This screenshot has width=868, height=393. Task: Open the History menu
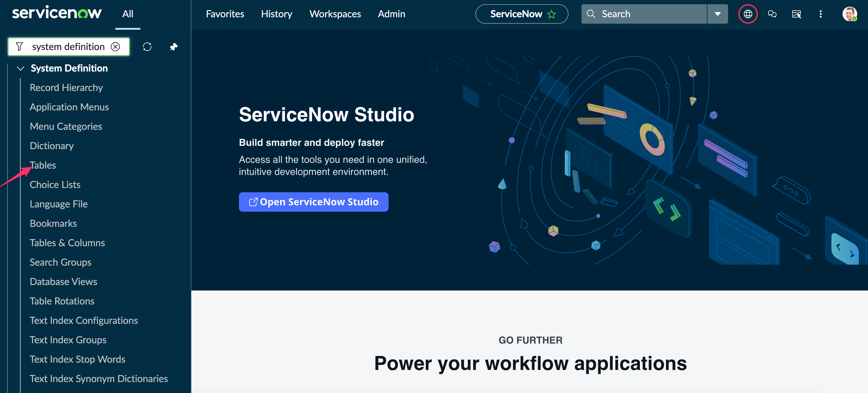tap(276, 14)
